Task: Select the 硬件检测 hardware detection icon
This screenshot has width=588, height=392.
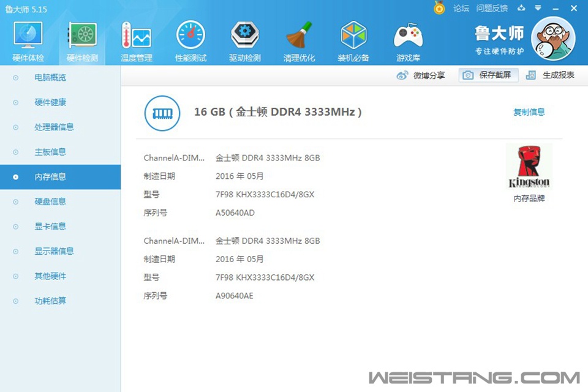Action: coord(82,41)
